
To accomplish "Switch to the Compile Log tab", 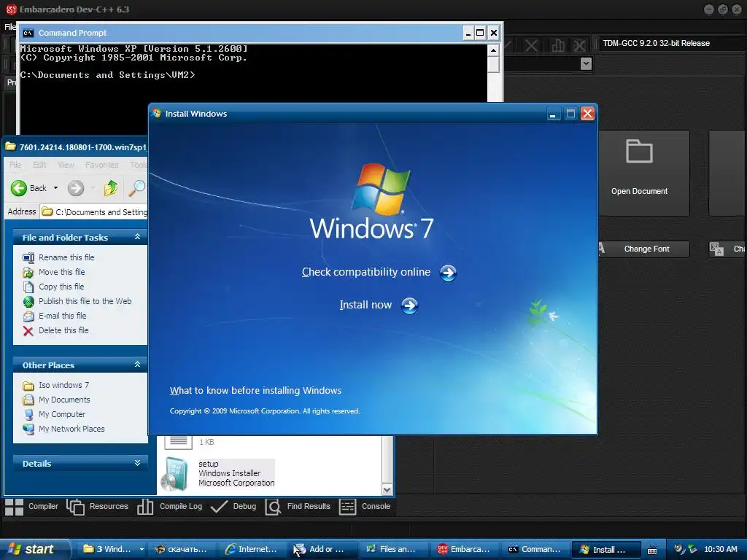I will point(169,507).
